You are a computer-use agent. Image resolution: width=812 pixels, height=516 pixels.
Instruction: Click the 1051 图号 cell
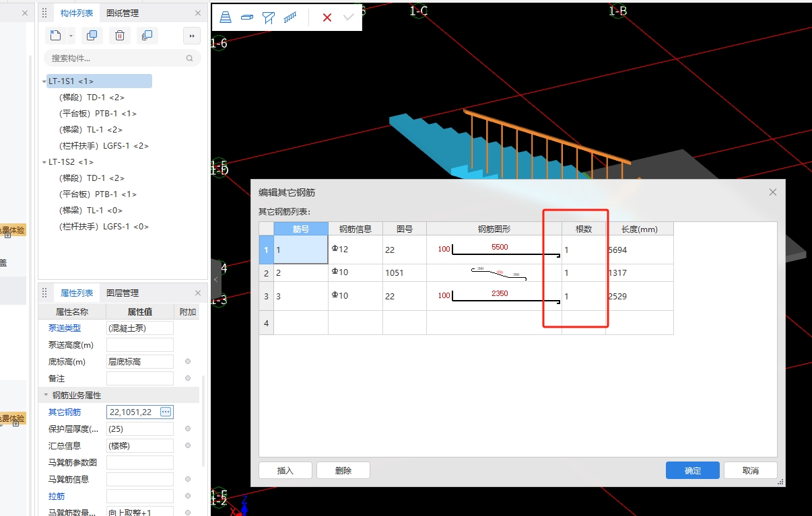point(405,273)
